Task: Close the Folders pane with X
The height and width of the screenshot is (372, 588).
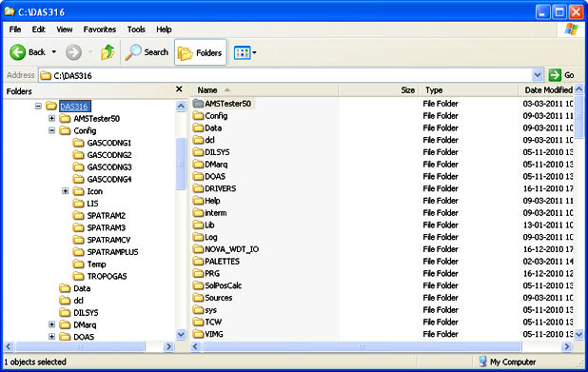Action: pos(179,89)
